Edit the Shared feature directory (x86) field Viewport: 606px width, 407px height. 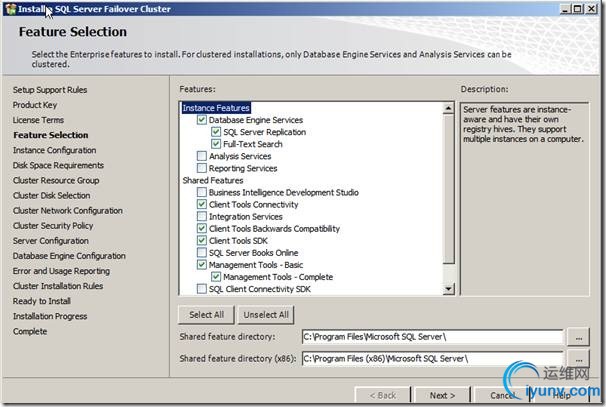pos(432,359)
